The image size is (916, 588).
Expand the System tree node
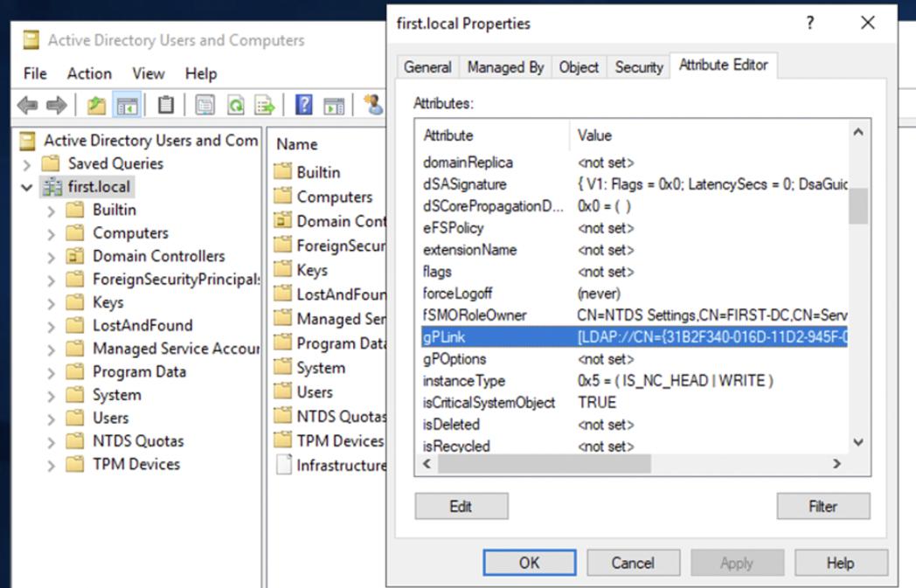click(x=51, y=396)
